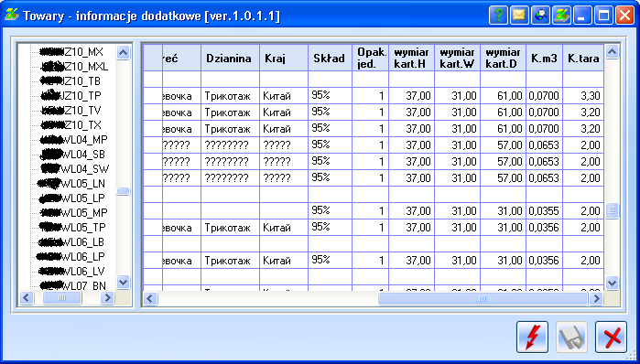This screenshot has height=364, width=640.
Task: Select the Z10_MXL tree entry
Action: point(75,67)
